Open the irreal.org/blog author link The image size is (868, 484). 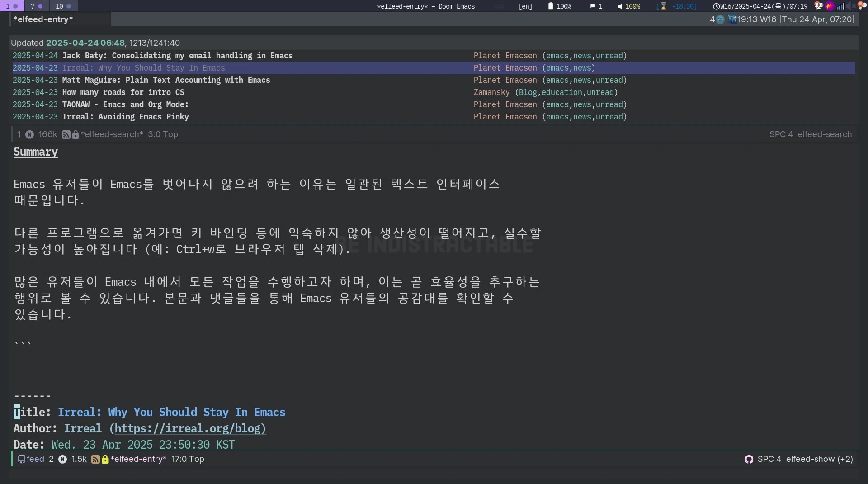click(190, 428)
